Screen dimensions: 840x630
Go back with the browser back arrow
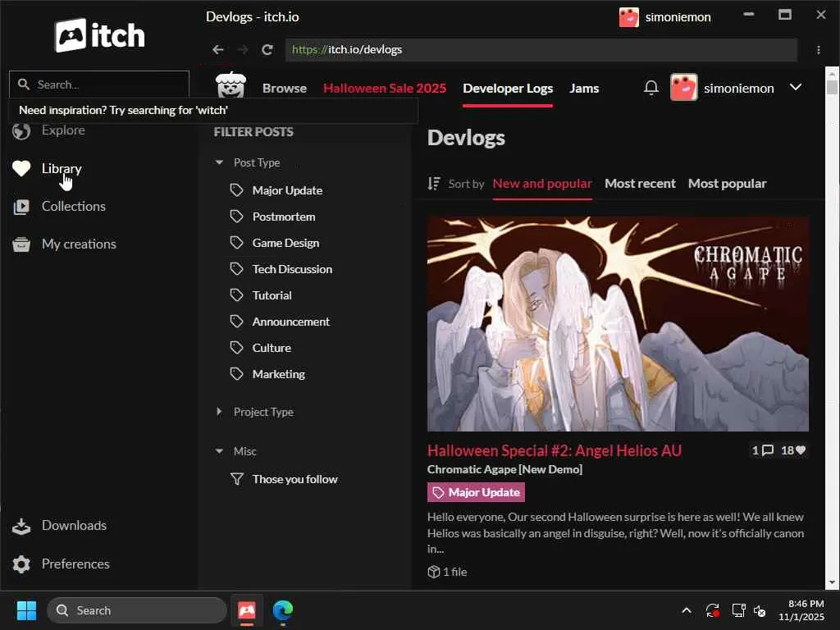[x=217, y=50]
